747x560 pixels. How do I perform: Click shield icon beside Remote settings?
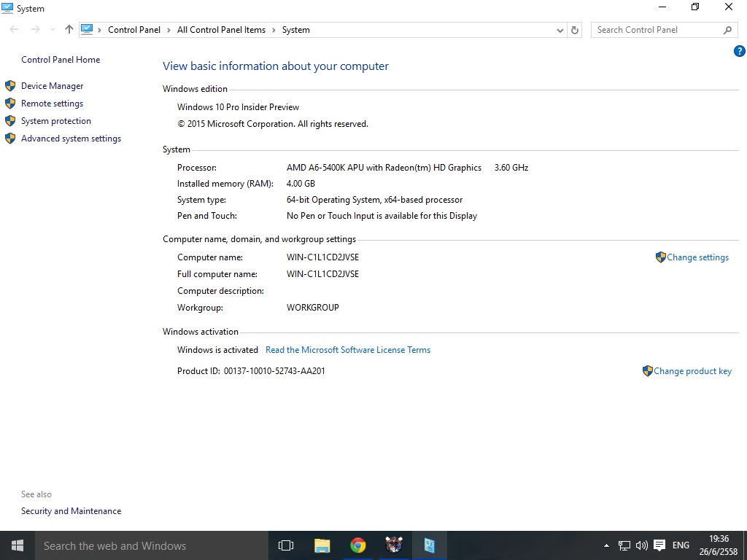tap(10, 104)
